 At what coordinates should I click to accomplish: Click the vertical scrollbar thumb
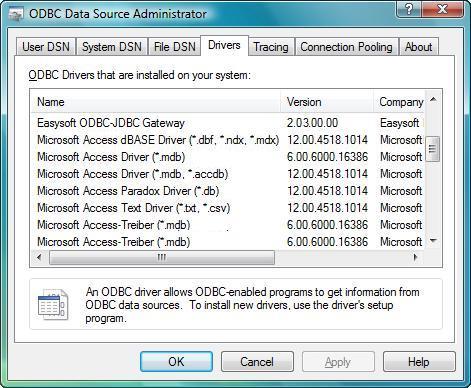(x=433, y=149)
